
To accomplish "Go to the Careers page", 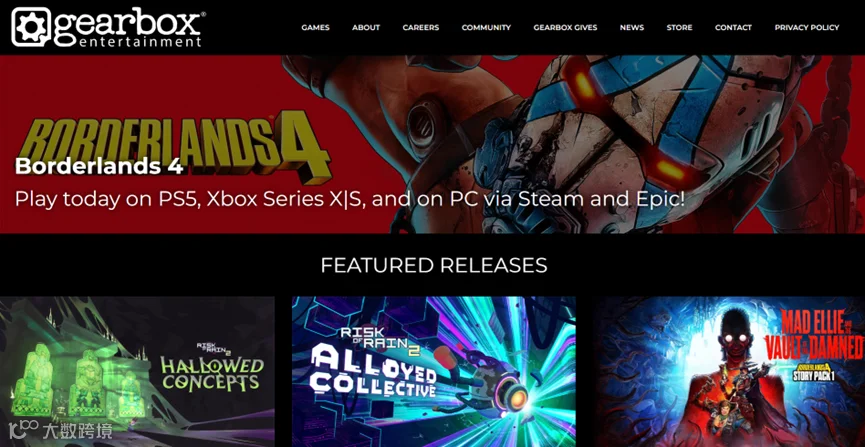I will point(421,27).
